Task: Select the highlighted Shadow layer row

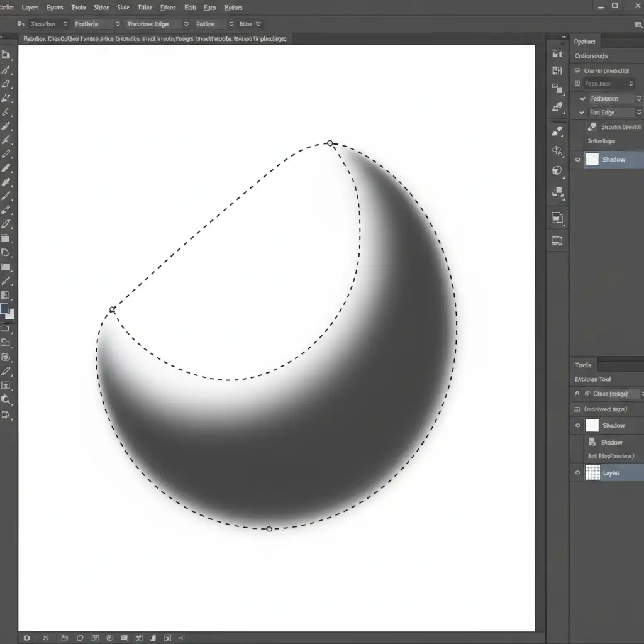Action: point(613,160)
